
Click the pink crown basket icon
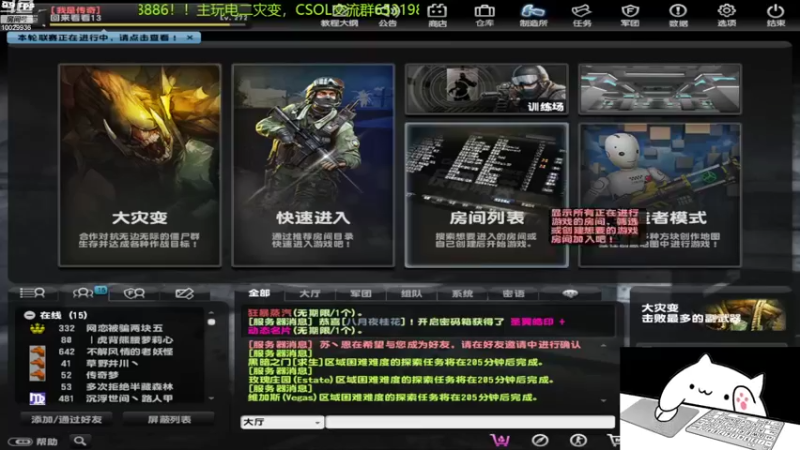(500, 440)
